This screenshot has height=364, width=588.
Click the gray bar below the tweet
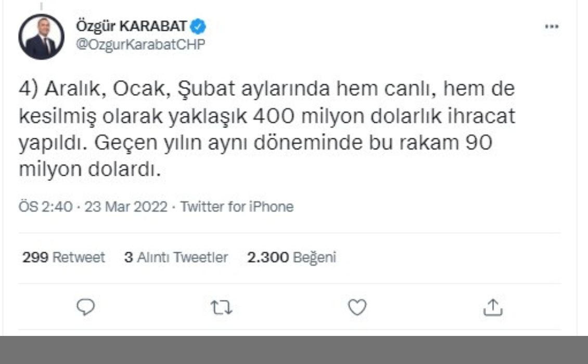pos(294,350)
